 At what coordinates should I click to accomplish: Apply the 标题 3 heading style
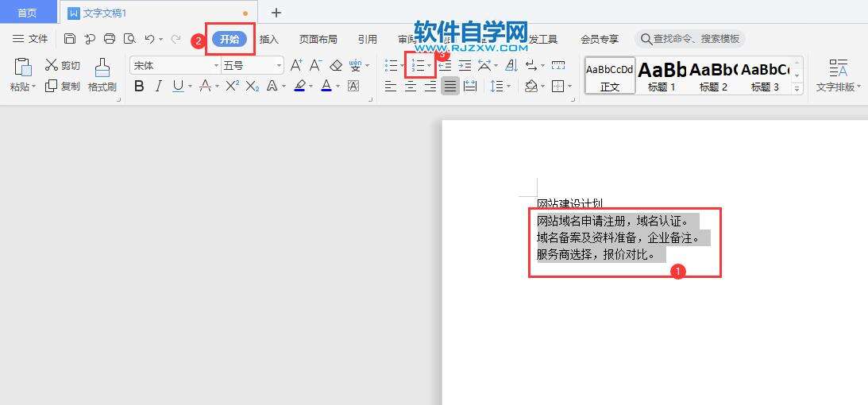(x=765, y=75)
